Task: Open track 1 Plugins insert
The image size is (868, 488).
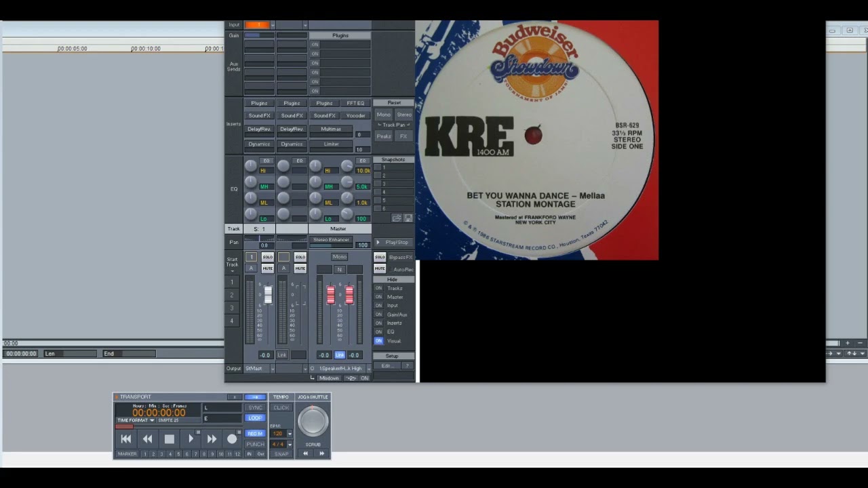Action: point(259,103)
